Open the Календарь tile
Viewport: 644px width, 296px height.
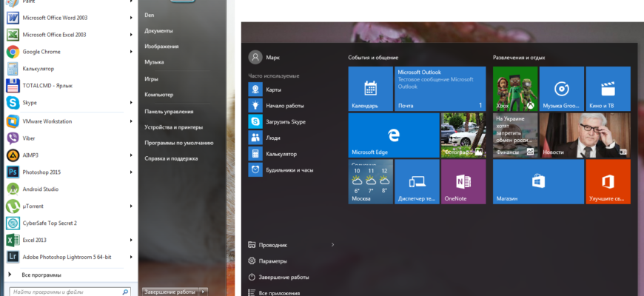pyautogui.click(x=370, y=89)
